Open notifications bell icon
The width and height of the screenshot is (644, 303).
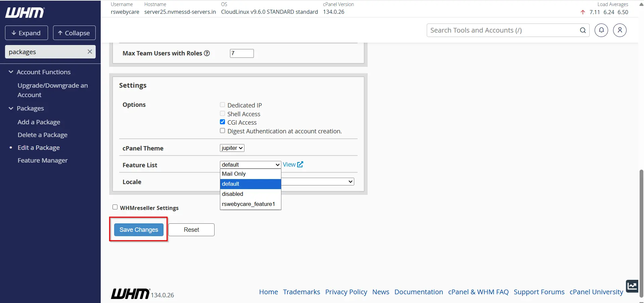coord(601,30)
